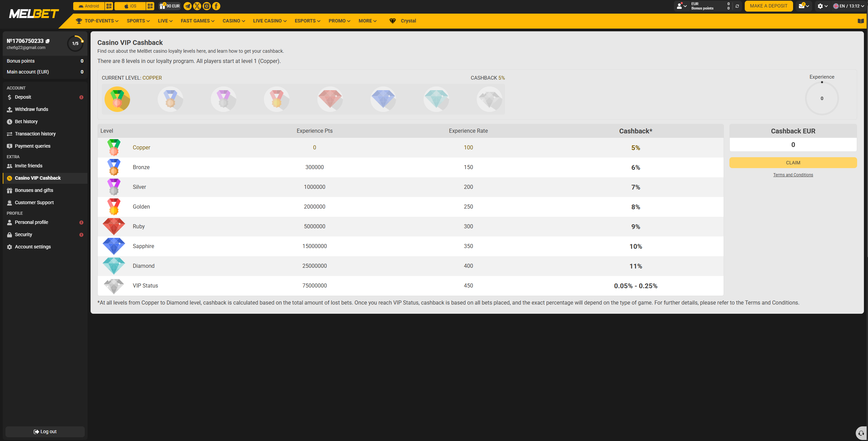
Task: Open Deposit in the sidebar
Action: coord(45,97)
